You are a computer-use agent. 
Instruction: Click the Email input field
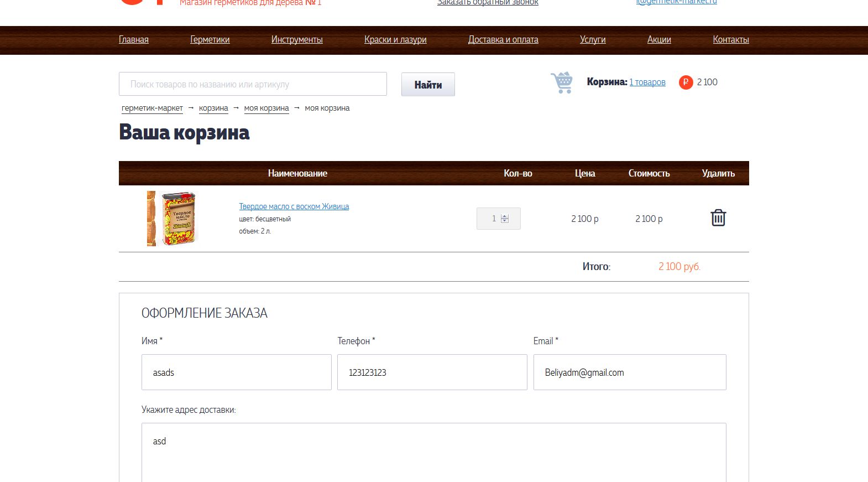click(x=630, y=372)
